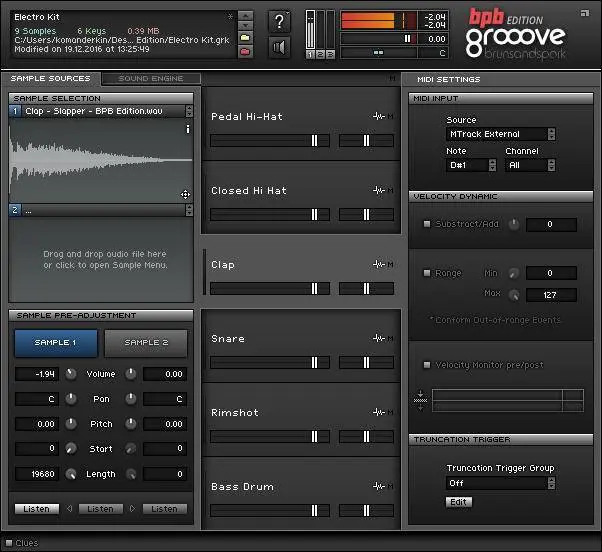Click the rightmost Listen button

coord(165,509)
